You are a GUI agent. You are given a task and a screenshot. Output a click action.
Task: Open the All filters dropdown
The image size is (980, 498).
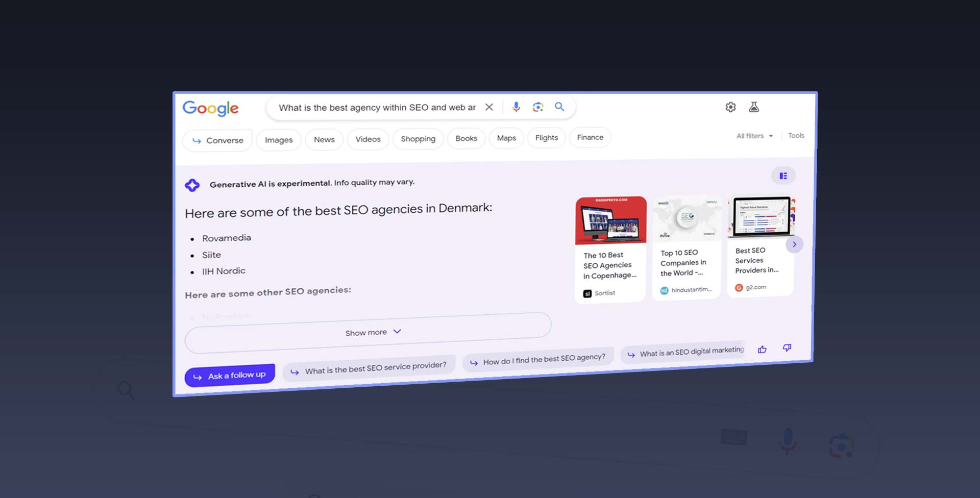point(754,136)
